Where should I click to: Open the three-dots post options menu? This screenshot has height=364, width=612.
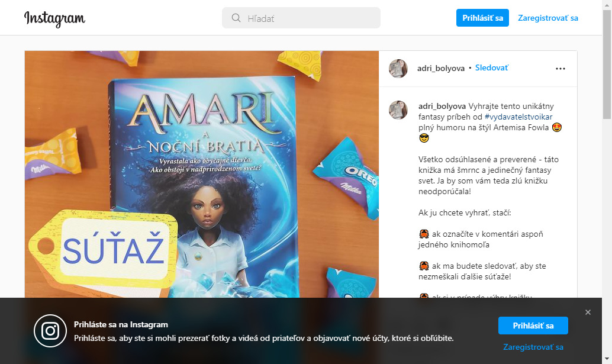[x=560, y=69]
